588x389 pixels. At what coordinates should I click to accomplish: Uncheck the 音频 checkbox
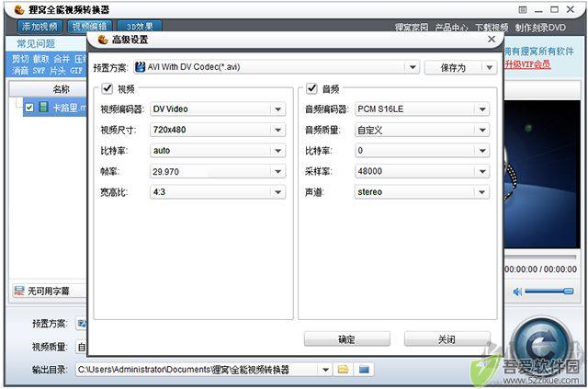click(x=311, y=88)
